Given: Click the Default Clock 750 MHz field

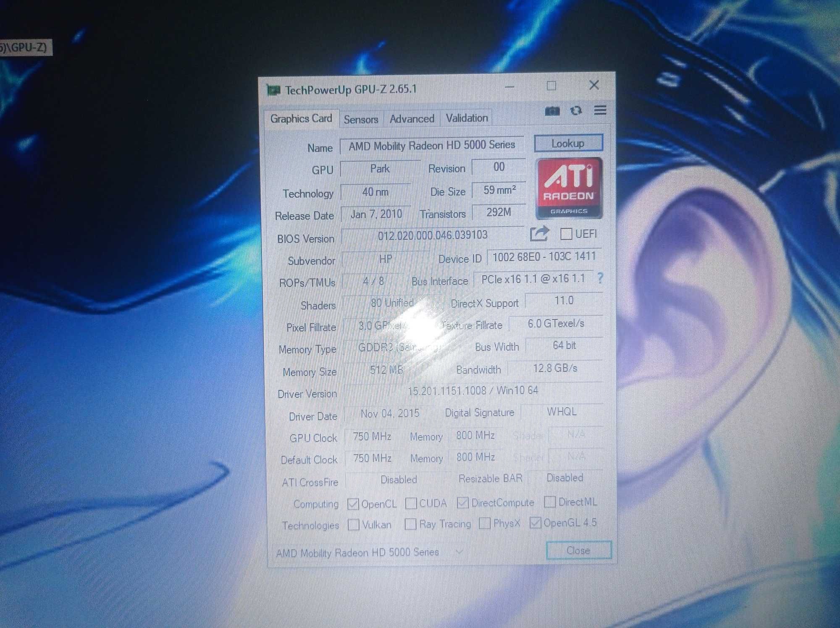Looking at the screenshot, I should [x=373, y=458].
